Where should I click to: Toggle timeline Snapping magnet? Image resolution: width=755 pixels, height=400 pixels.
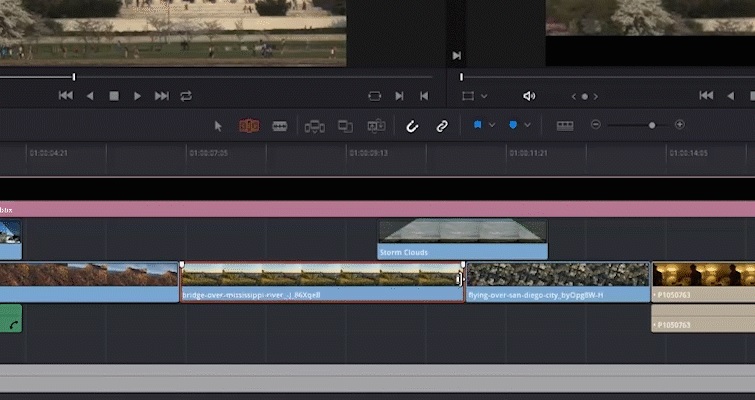click(412, 126)
